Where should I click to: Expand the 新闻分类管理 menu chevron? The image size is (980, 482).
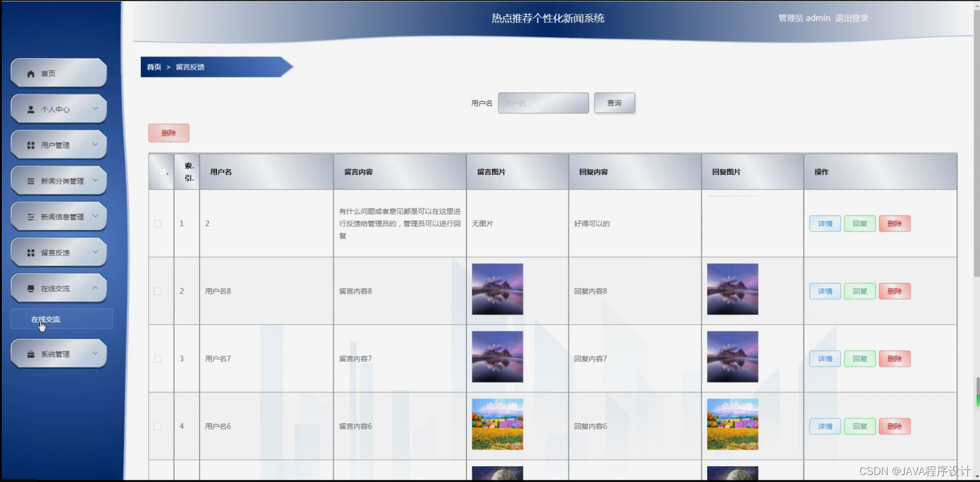95,180
